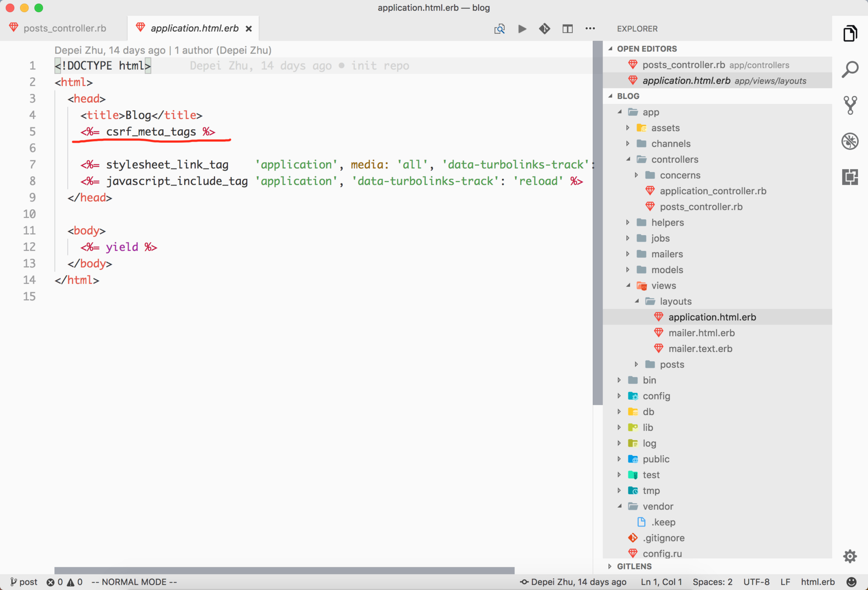Viewport: 868px width, 590px height.
Task: Open Extensions view in activity bar
Action: 850,177
